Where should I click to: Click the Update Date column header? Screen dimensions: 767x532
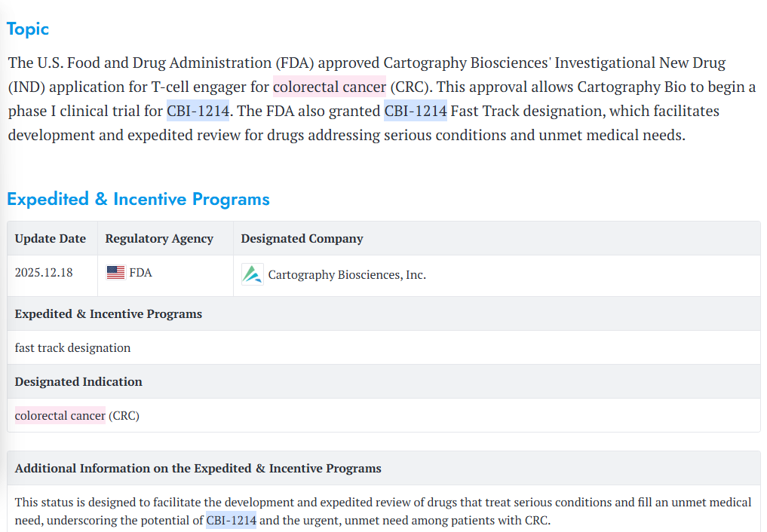click(51, 239)
